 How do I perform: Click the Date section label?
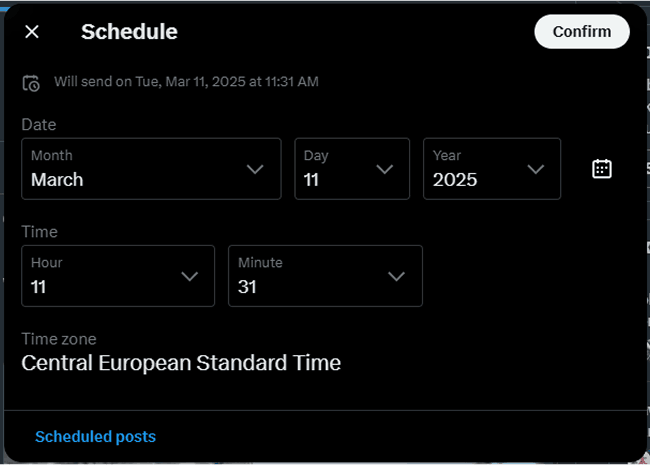(39, 124)
